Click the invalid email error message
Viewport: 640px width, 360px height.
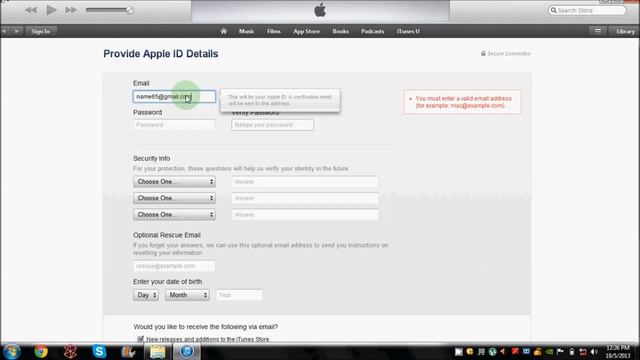pos(463,102)
